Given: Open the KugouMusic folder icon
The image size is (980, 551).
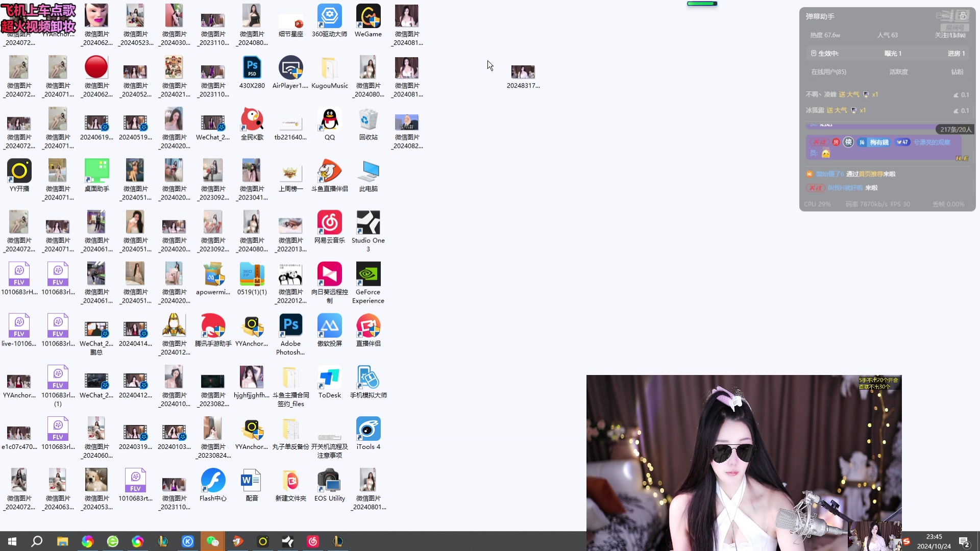Looking at the screenshot, I should 329,72.
